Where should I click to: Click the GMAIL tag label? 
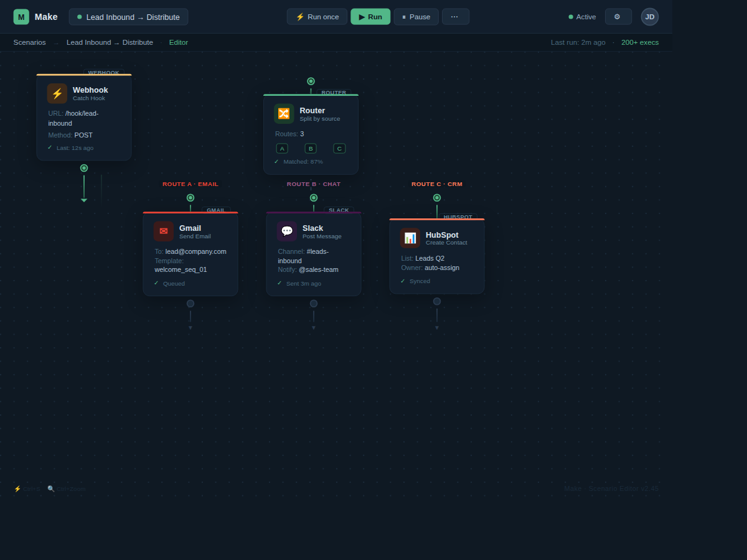tap(215, 210)
